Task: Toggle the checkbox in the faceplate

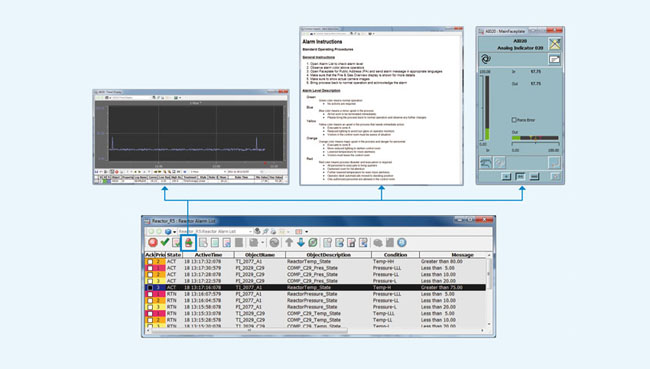Action: tap(514, 120)
